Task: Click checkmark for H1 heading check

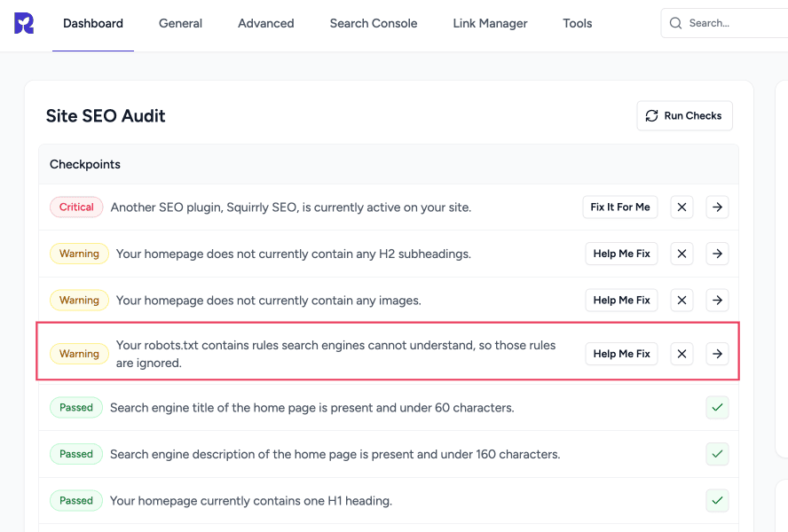Action: click(717, 500)
